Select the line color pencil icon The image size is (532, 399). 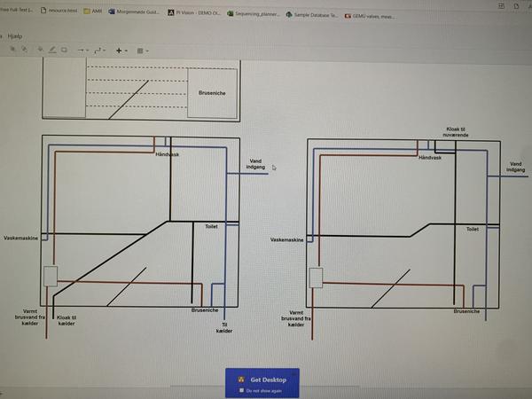[52, 50]
